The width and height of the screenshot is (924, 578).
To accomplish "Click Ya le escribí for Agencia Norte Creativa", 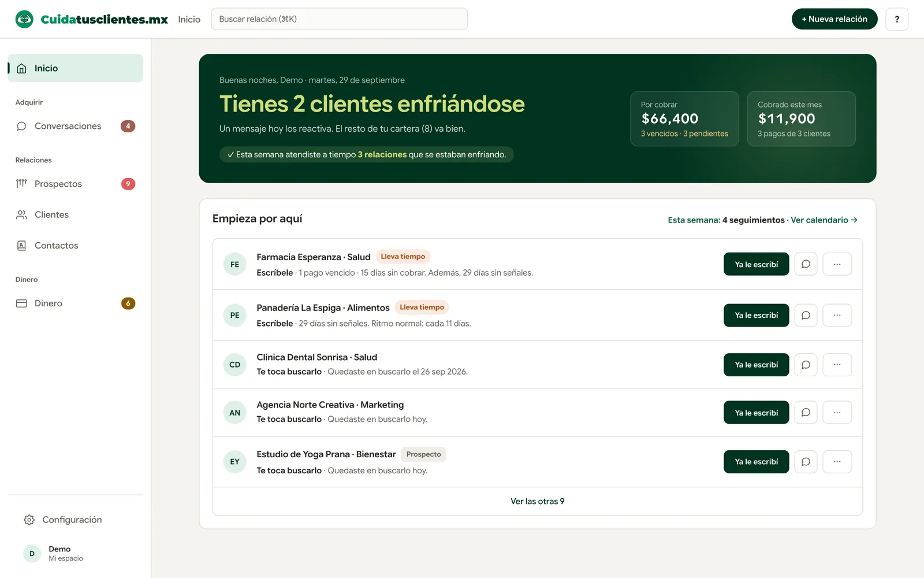I will point(757,413).
